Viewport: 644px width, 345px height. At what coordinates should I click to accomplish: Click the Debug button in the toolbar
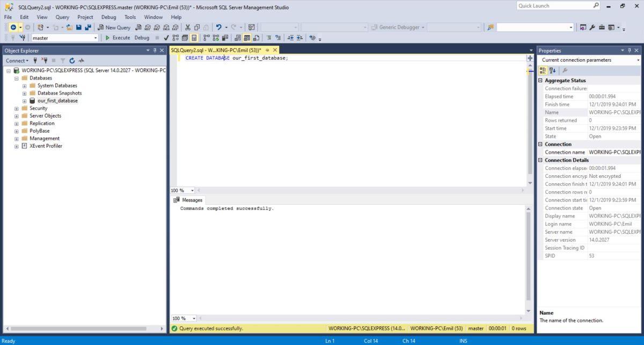(142, 38)
